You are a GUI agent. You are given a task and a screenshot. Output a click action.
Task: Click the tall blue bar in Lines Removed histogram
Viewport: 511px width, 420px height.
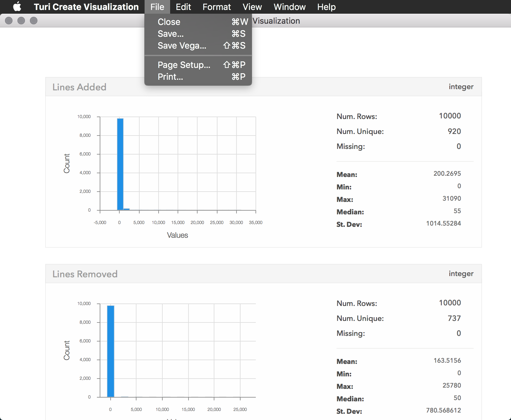111,351
